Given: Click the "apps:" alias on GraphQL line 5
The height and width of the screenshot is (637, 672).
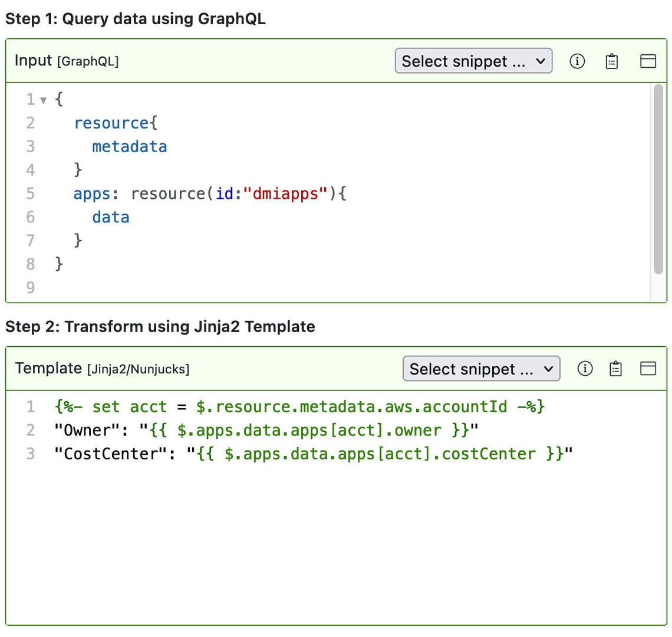Looking at the screenshot, I should [95, 194].
